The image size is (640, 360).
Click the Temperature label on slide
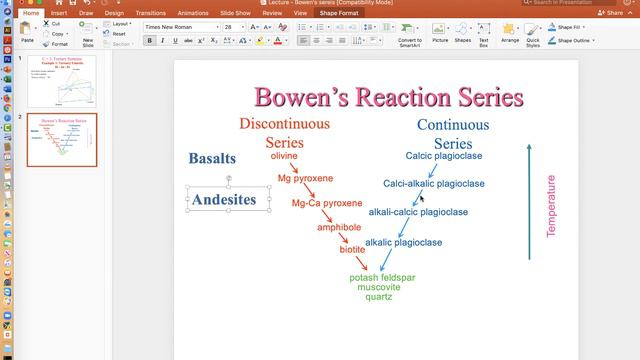(x=551, y=206)
